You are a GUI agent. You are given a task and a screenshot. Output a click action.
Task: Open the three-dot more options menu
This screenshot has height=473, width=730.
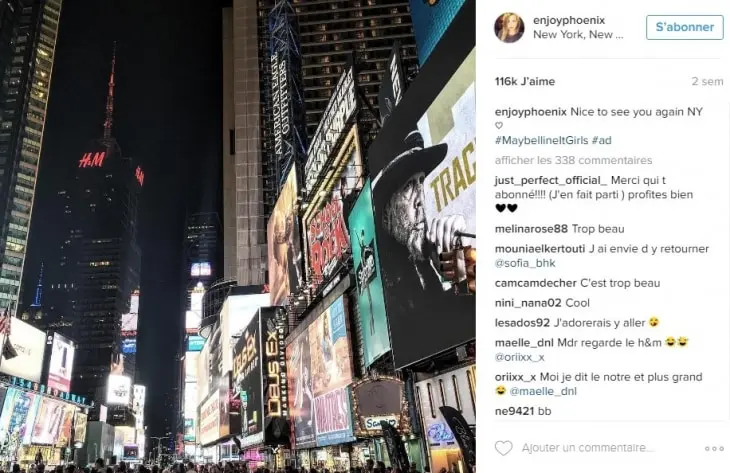tap(714, 449)
